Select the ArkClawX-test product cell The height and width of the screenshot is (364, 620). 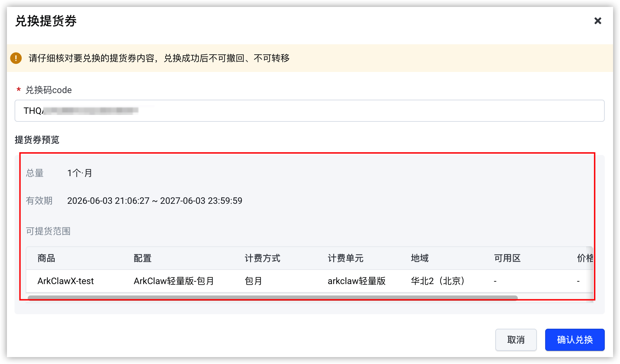(65, 281)
